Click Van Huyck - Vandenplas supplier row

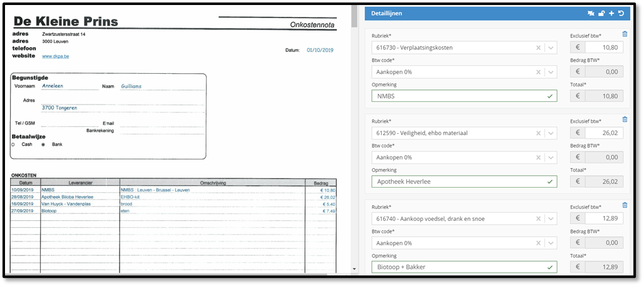tap(66, 204)
